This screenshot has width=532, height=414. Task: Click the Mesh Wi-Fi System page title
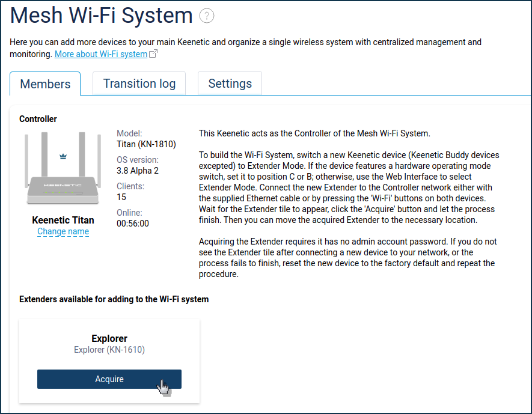click(x=101, y=16)
